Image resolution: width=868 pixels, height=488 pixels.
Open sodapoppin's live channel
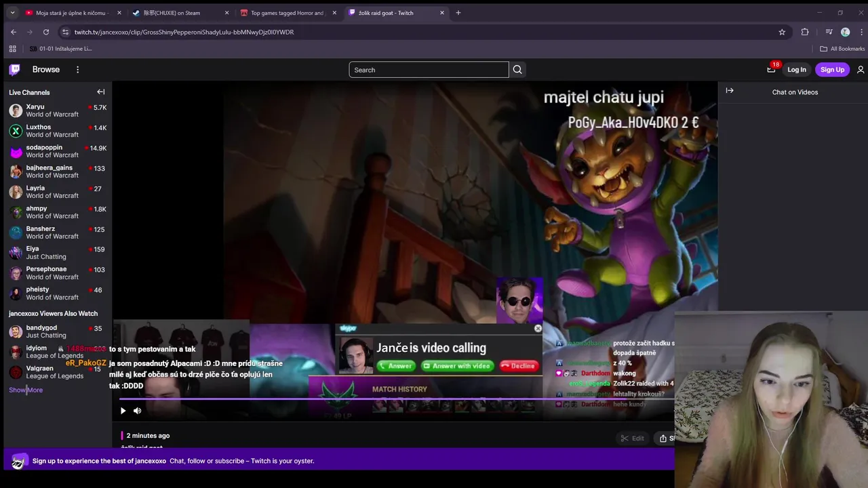[58, 151]
